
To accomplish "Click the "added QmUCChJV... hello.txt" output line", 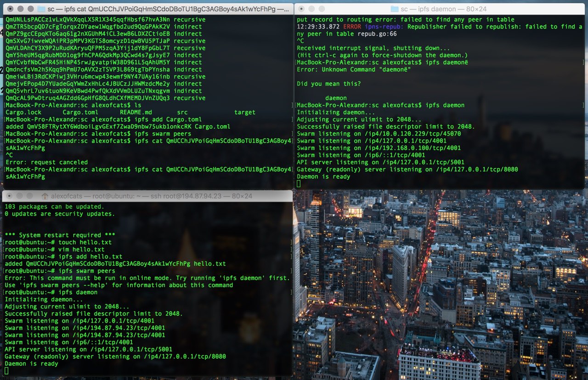I will [x=115, y=264].
